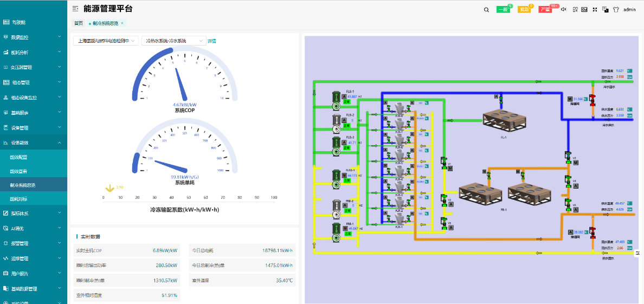Viewport: 644px width, 304px height.
Task: Mute alarm sound with speaker icon
Action: tap(563, 10)
